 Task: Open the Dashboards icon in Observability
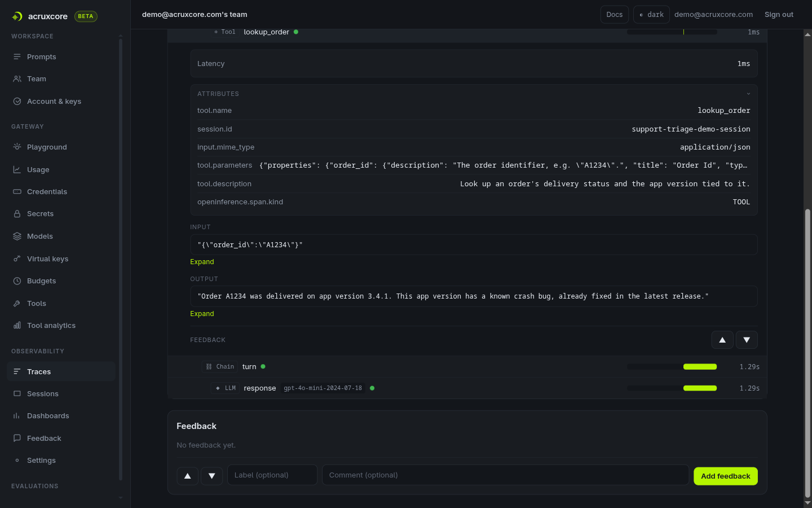pyautogui.click(x=17, y=416)
